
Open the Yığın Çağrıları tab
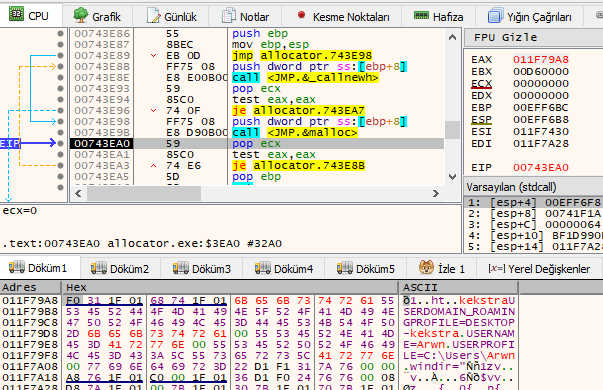tap(530, 17)
